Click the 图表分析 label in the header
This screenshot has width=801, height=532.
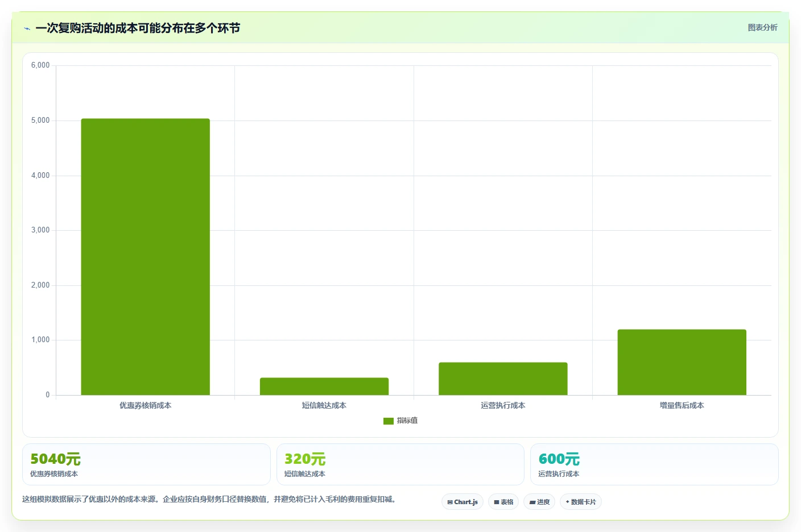[762, 27]
